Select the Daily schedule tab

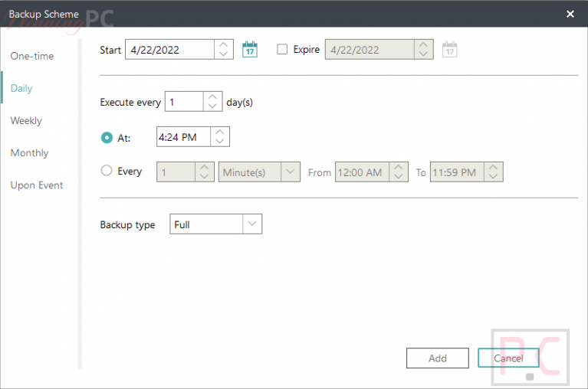point(21,88)
